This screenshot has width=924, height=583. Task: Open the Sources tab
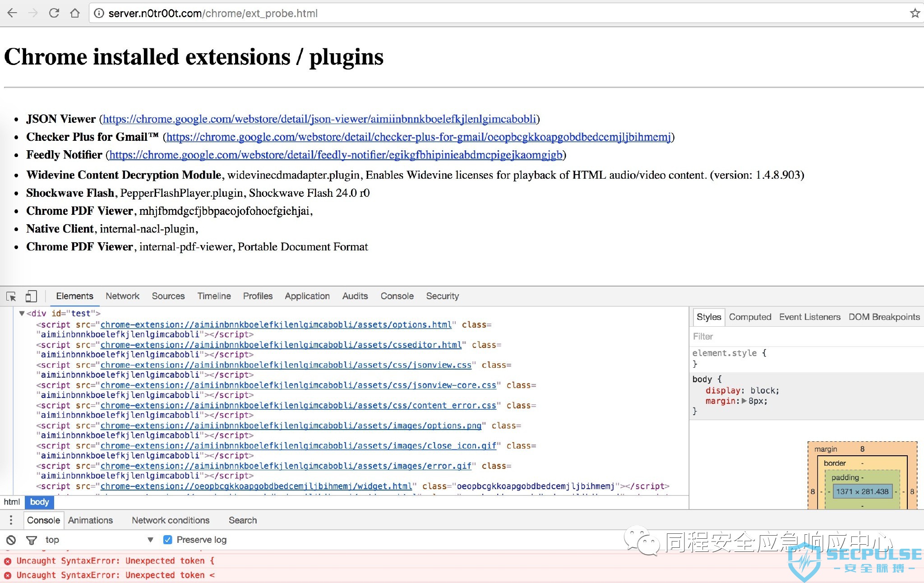pos(168,296)
